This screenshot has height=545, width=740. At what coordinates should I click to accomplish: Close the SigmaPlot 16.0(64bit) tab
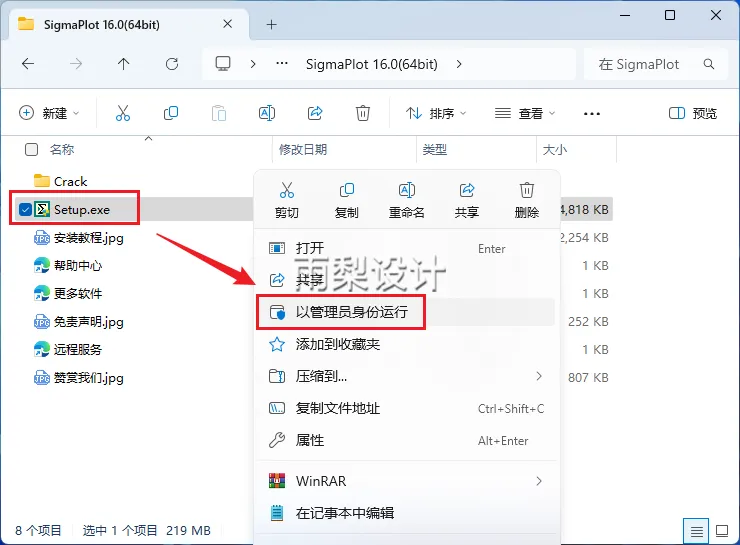coord(227,24)
